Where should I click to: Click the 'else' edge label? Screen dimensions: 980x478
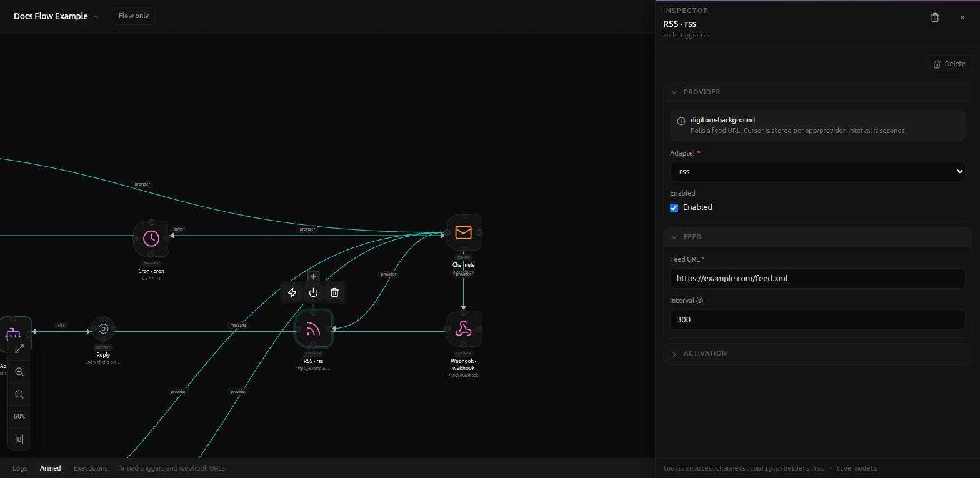click(x=61, y=325)
